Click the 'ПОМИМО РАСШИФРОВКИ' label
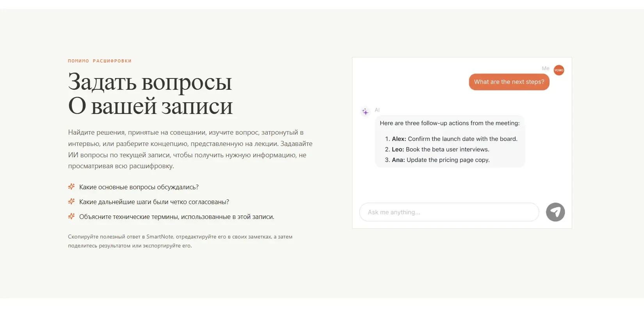The width and height of the screenshot is (644, 322). coord(100,61)
